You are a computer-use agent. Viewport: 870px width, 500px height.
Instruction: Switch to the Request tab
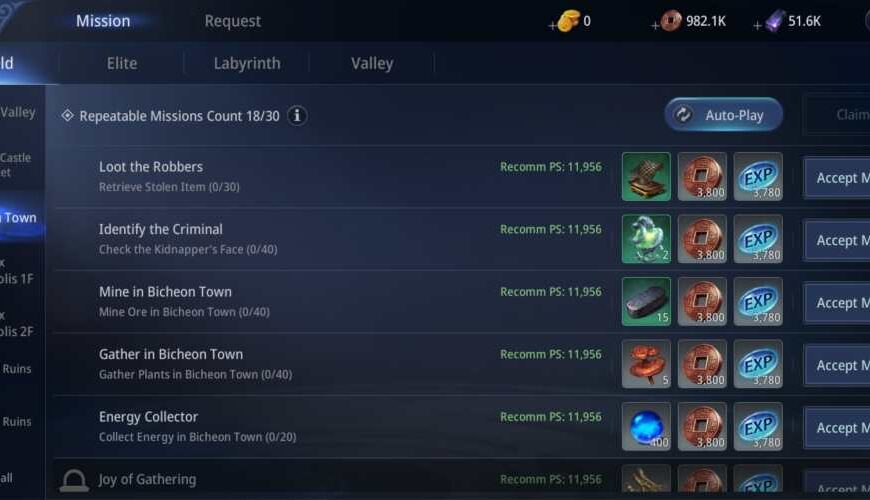coord(232,21)
